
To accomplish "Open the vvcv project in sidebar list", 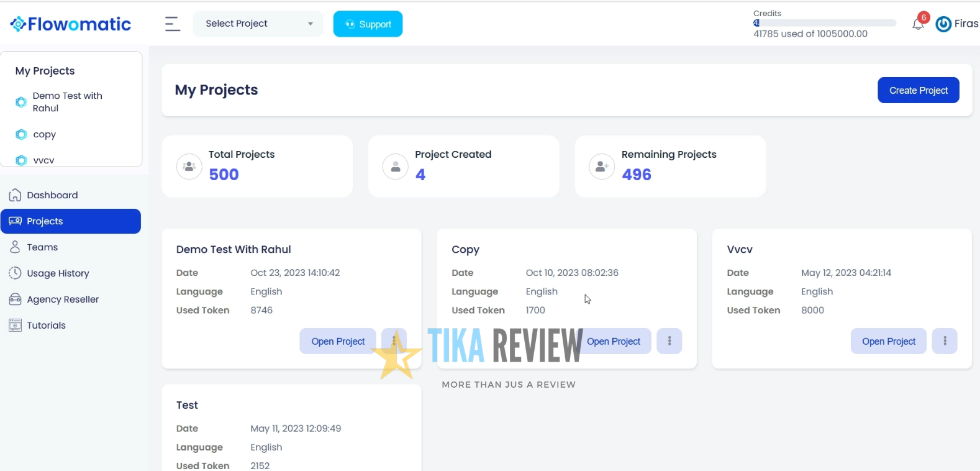I will point(44,160).
